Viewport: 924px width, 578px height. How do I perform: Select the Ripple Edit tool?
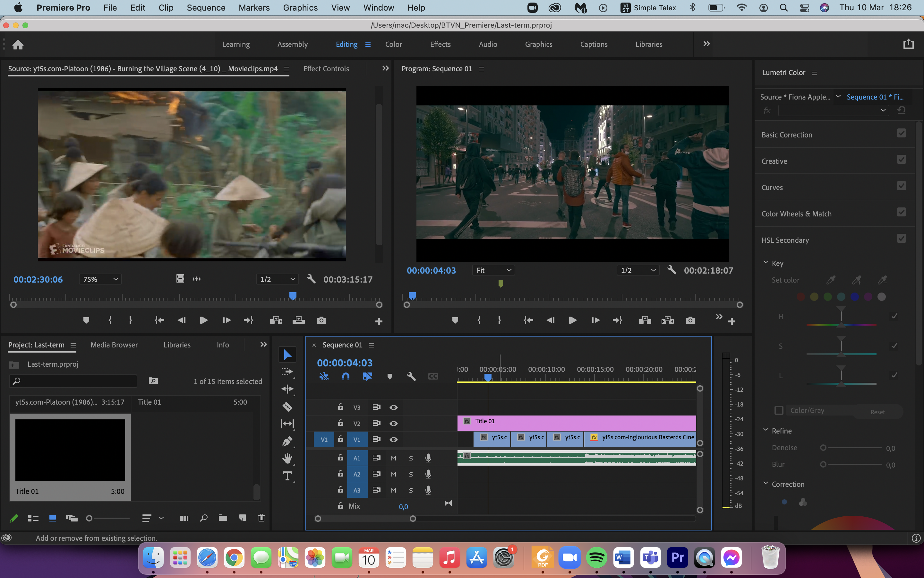tap(287, 389)
